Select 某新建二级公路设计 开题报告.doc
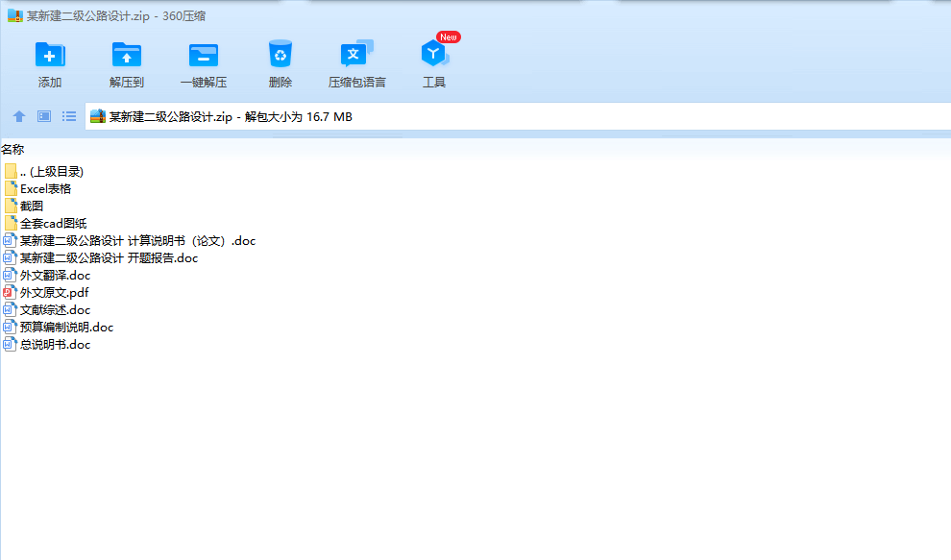Viewport: 951px width, 560px height. 110,257
